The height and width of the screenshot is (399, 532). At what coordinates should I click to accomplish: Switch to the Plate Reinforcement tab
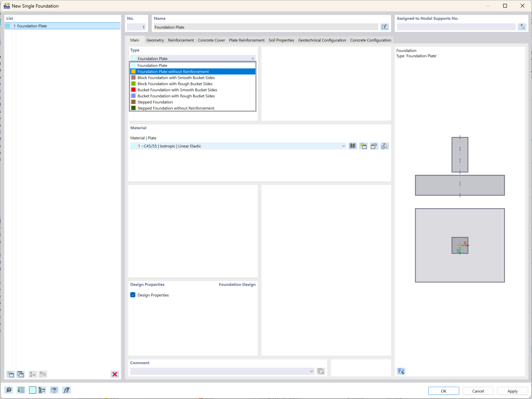pos(247,40)
